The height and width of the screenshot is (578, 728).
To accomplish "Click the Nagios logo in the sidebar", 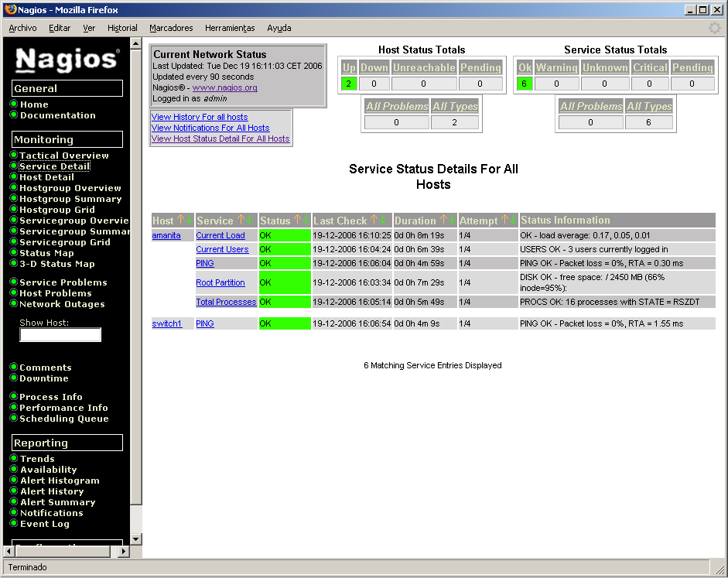I will point(67,60).
